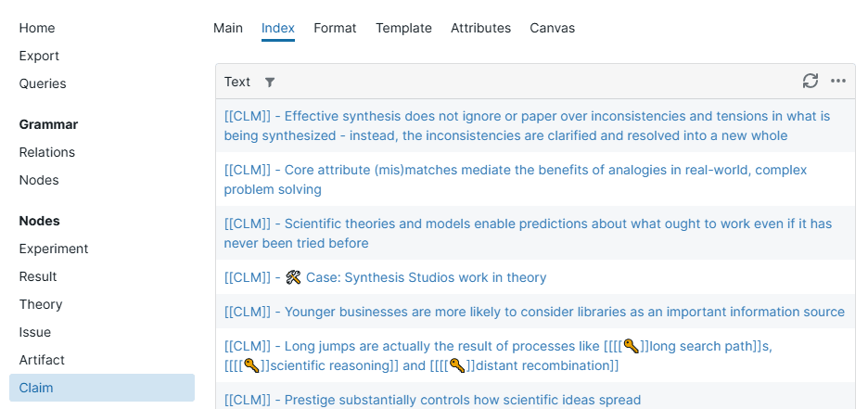The width and height of the screenshot is (868, 409).
Task: Open the Export sidebar item
Action: (x=39, y=56)
